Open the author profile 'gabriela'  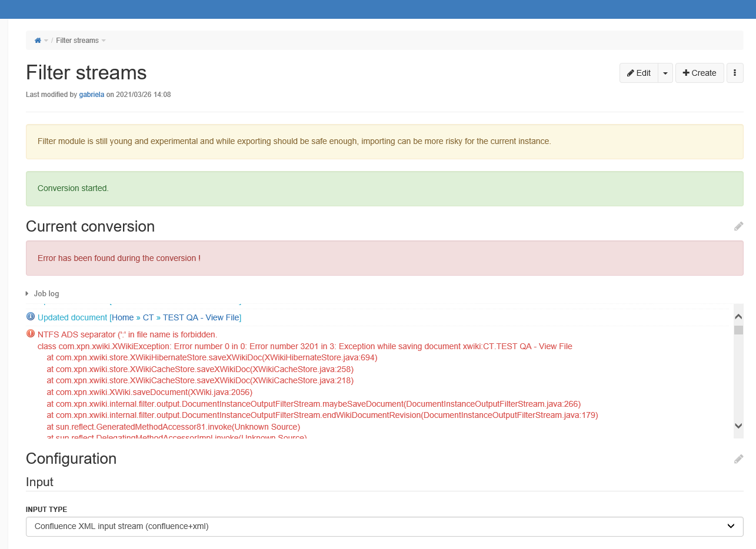[92, 94]
